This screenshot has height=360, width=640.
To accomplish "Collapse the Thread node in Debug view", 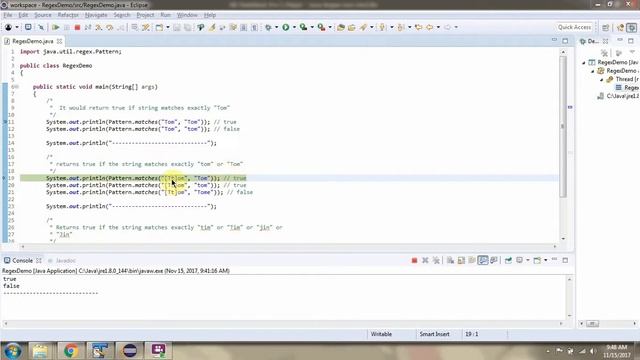I will click(x=602, y=79).
